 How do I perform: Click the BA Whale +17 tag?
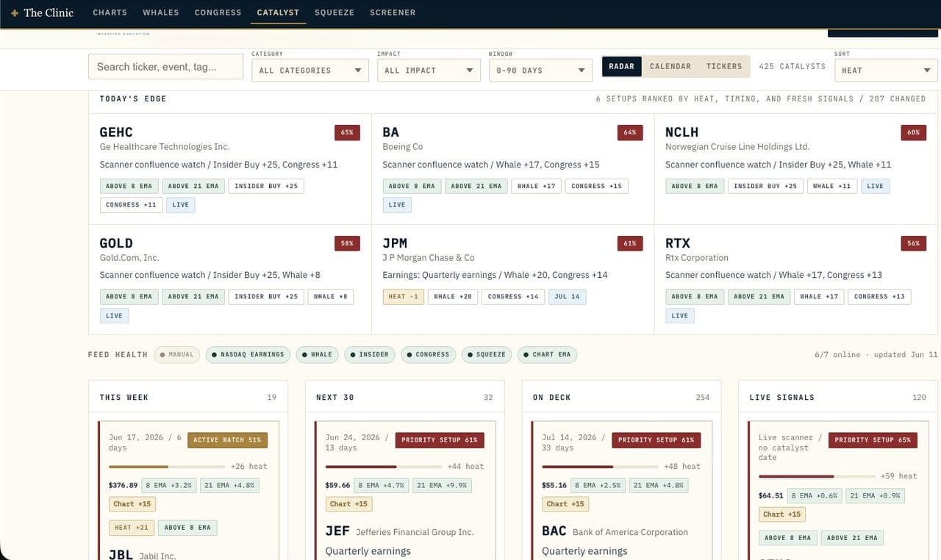[536, 186]
